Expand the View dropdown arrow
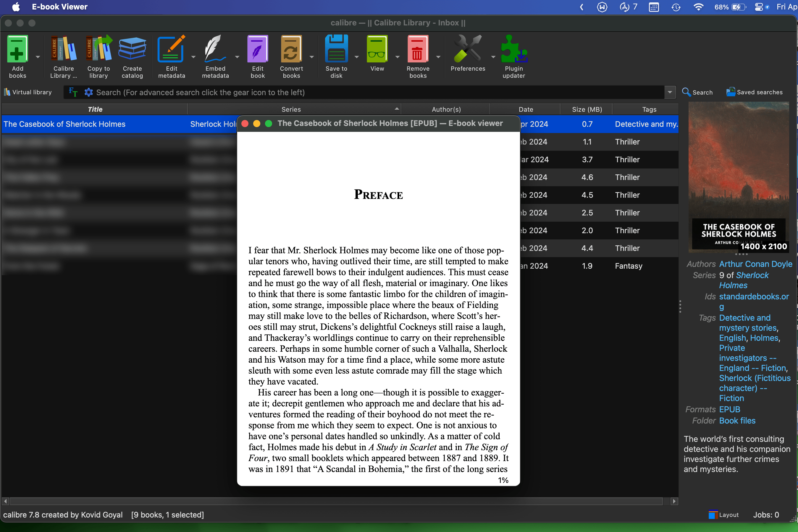The width and height of the screenshot is (798, 532). coord(397,57)
